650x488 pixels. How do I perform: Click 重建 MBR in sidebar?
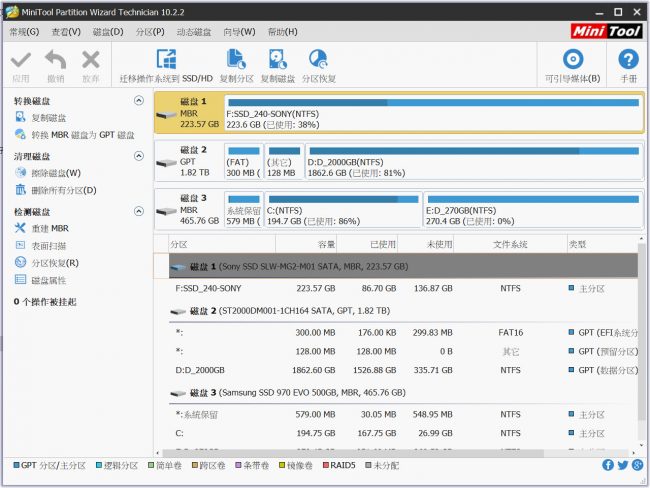coord(49,228)
